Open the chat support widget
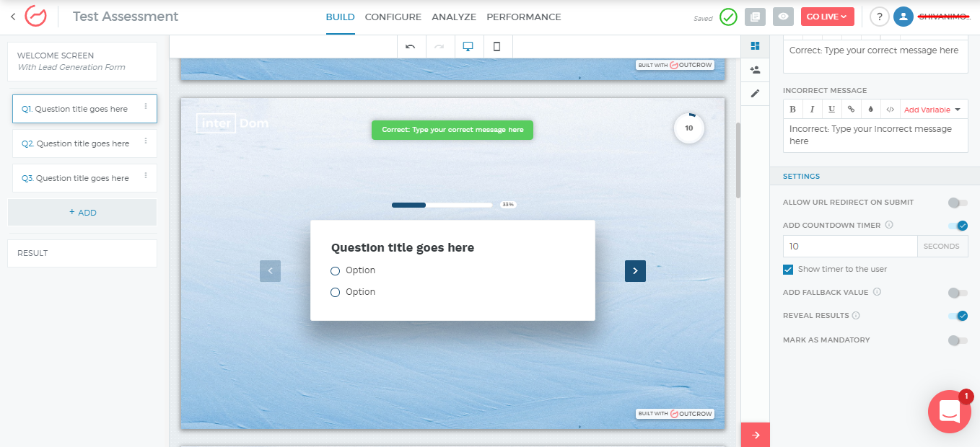Image resolution: width=980 pixels, height=447 pixels. tap(949, 412)
